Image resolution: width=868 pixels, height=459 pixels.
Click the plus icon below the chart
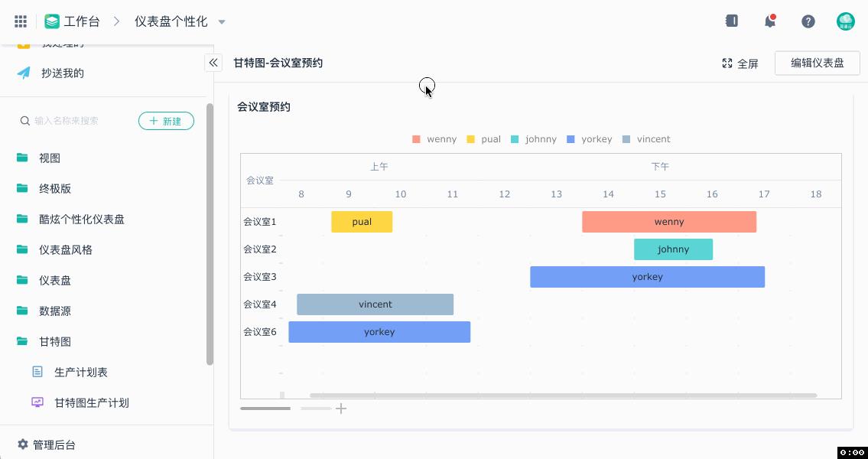click(x=342, y=409)
